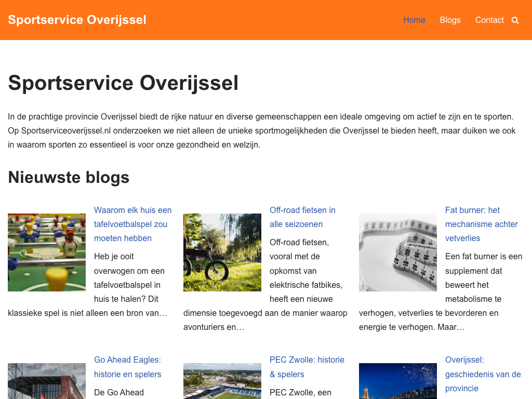Click the search magnifier icon in header

coord(515,20)
